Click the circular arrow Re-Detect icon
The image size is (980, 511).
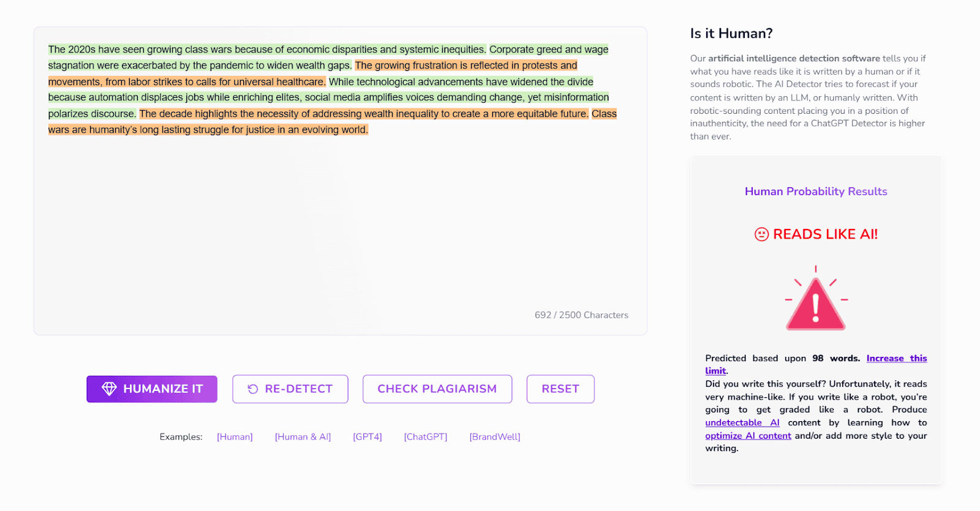coord(252,389)
